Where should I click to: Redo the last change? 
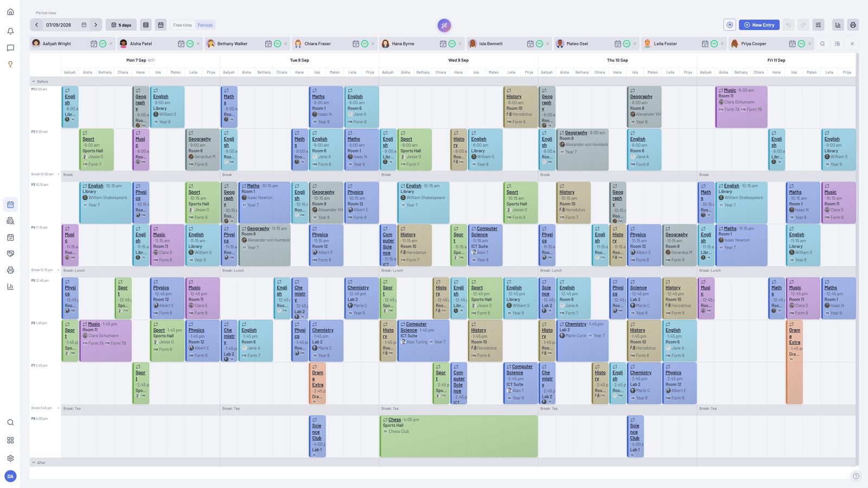point(803,25)
